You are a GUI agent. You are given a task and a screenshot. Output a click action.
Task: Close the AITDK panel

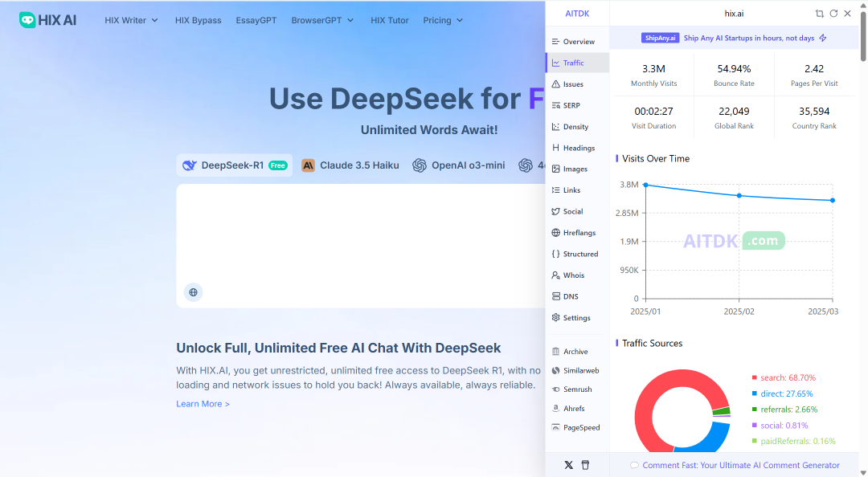(x=848, y=14)
